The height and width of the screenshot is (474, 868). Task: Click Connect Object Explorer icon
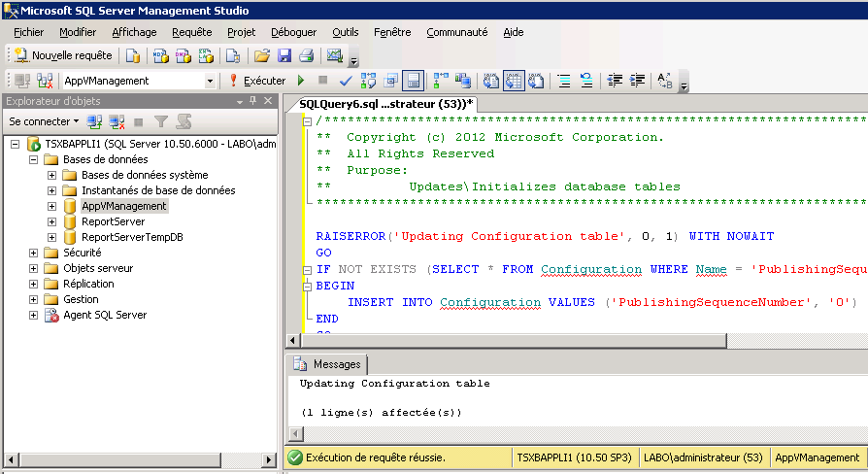(94, 121)
